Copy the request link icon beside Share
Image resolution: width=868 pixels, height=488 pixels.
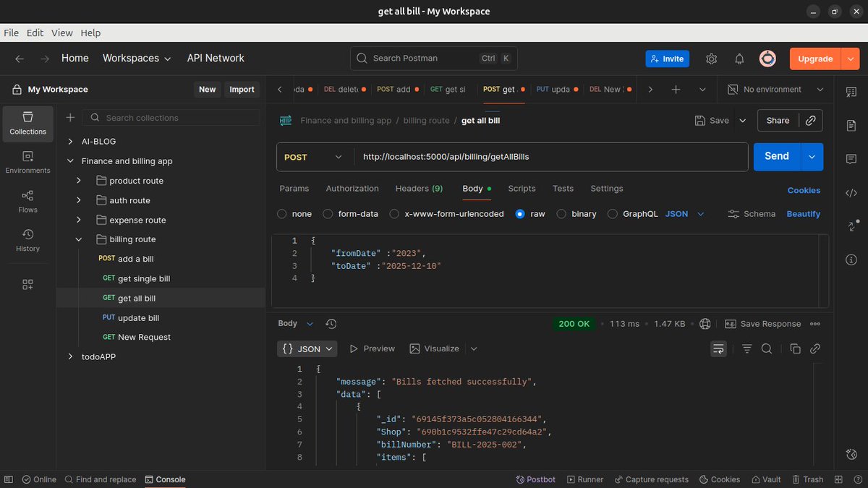point(811,121)
